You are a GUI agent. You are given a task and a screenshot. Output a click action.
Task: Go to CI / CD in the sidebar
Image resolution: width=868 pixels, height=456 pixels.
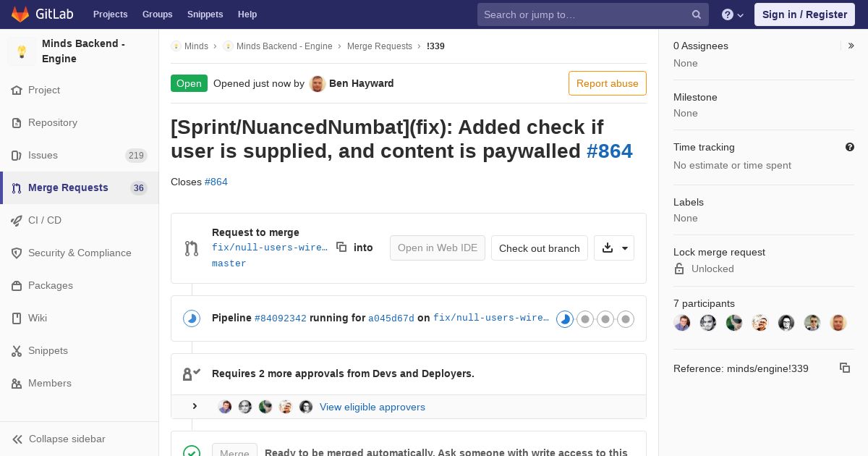[80, 221]
